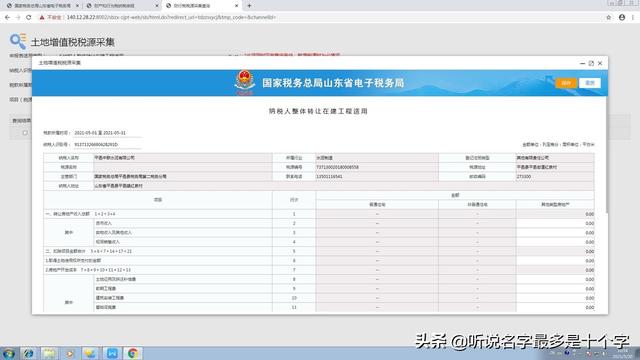Screen dimensions: 640x360
Task: Click the magnifier logo beside 土地增值税税源采集
Action: (18, 41)
